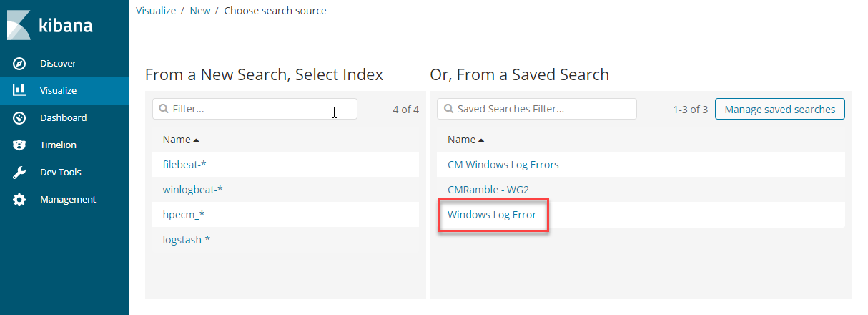Open Timelion in sidebar
This screenshot has height=315, width=868.
64,145
